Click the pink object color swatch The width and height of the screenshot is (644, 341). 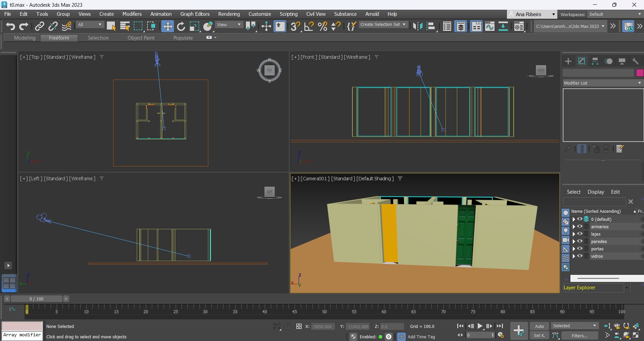640,73
